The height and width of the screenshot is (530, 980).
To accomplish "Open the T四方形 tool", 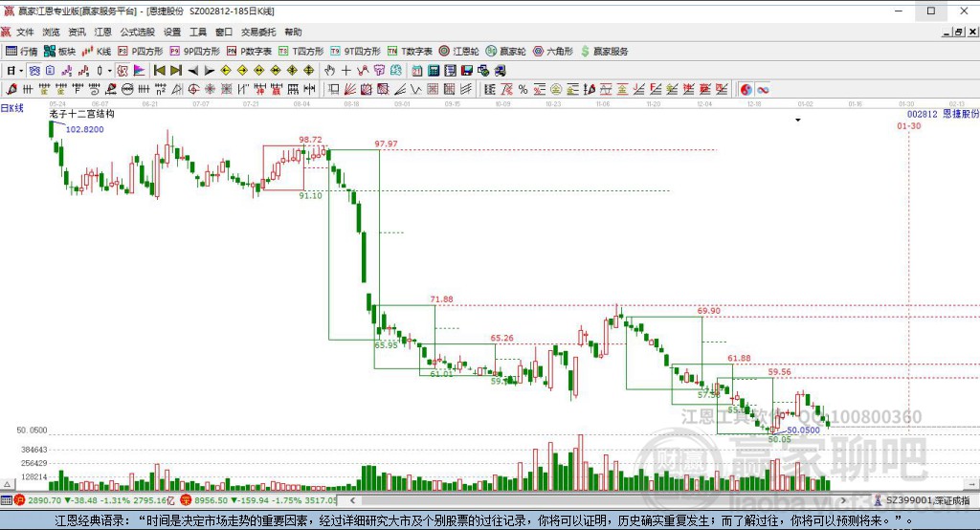I will coord(301,52).
